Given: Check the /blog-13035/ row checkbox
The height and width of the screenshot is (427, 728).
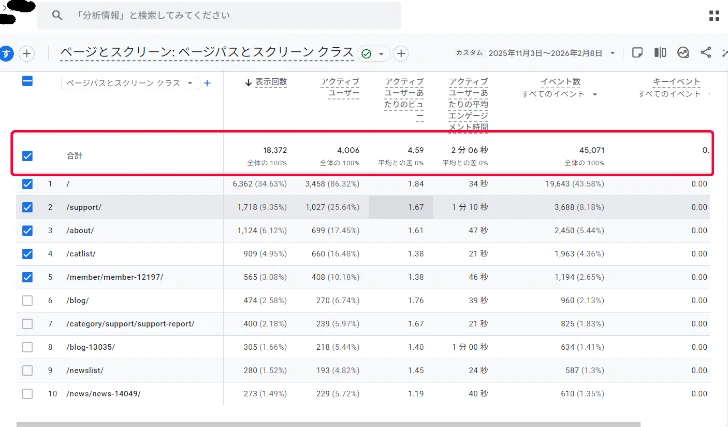Looking at the screenshot, I should coord(27,347).
